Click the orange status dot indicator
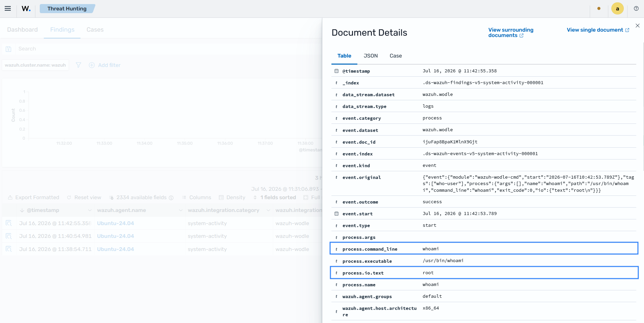Screen dimensions: 644x323 (599, 9)
